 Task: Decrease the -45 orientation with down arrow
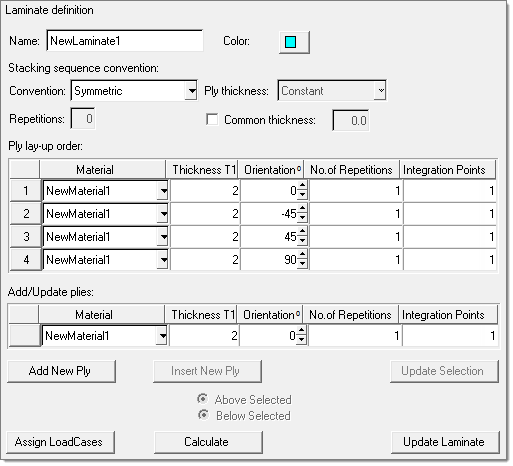(x=302, y=218)
